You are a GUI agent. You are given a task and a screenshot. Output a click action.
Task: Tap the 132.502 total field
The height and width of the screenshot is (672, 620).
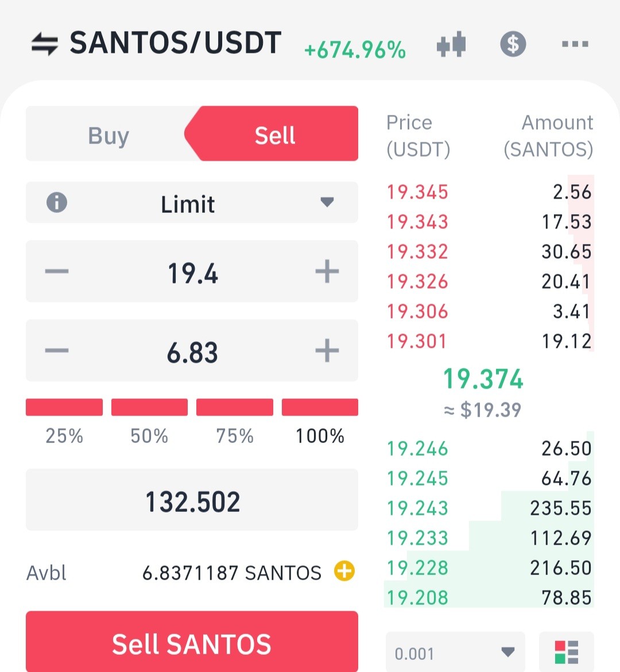tap(192, 500)
